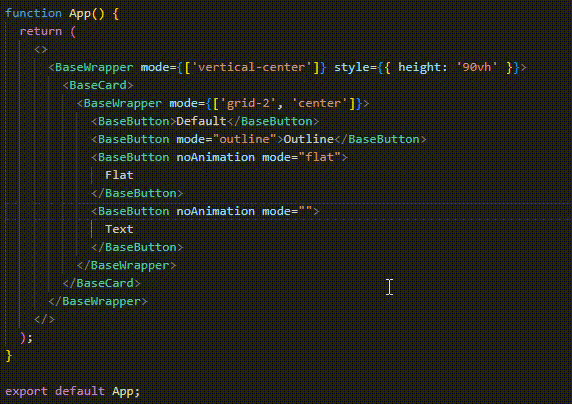Click the 'export' keyword
The image size is (572, 404).
click(x=26, y=391)
